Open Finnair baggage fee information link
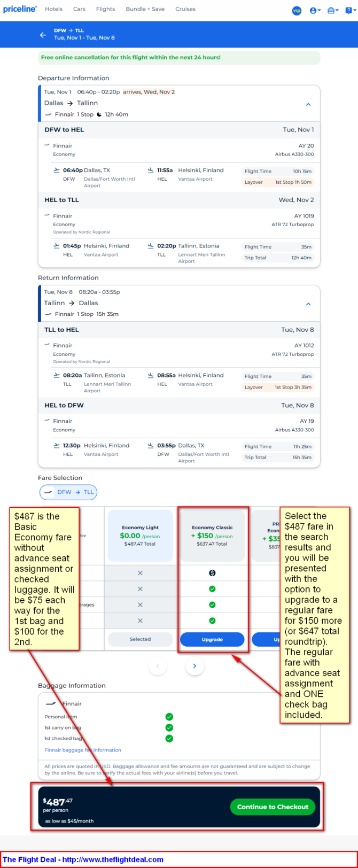 click(x=83, y=750)
